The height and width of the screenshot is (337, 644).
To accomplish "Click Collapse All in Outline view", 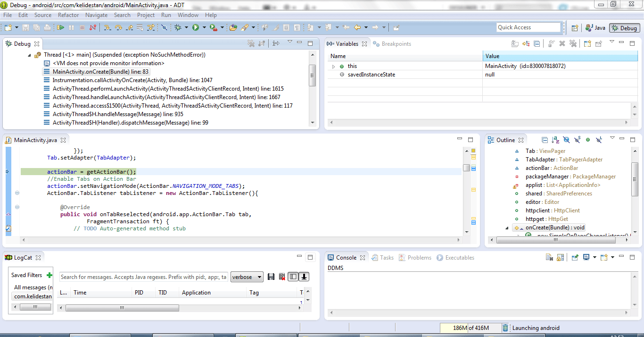I will pyautogui.click(x=545, y=140).
